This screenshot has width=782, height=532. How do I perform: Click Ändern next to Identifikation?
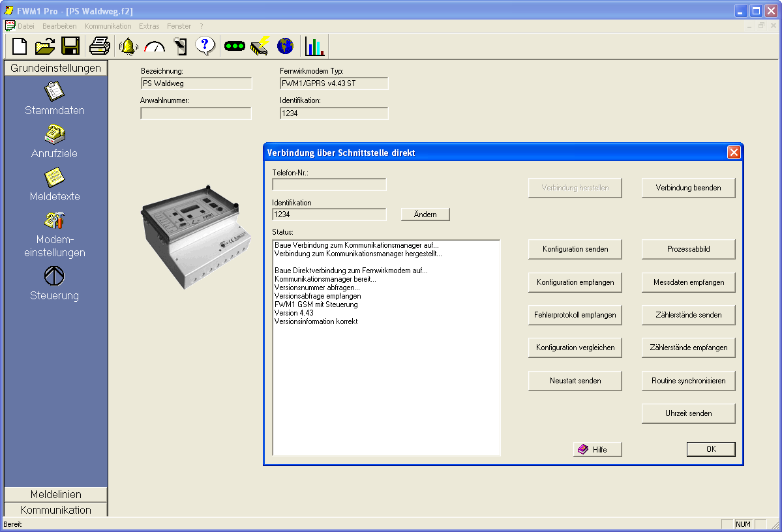425,214
